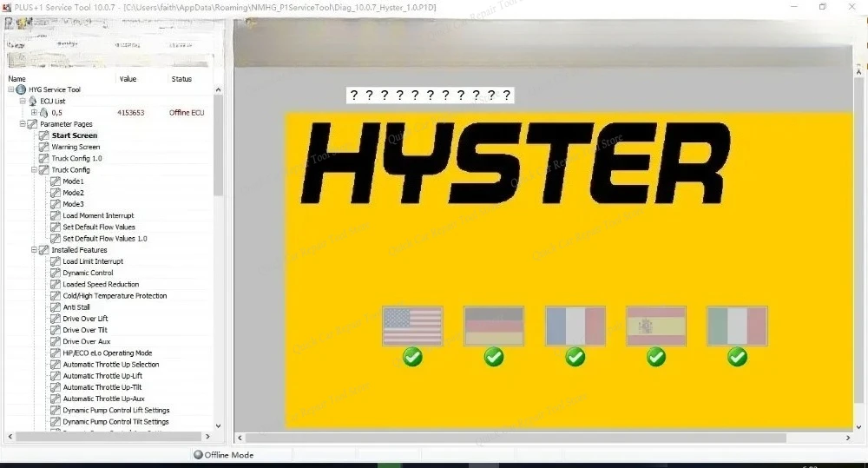The width and height of the screenshot is (868, 468).
Task: Click the question-marks title text box
Action: 431,96
